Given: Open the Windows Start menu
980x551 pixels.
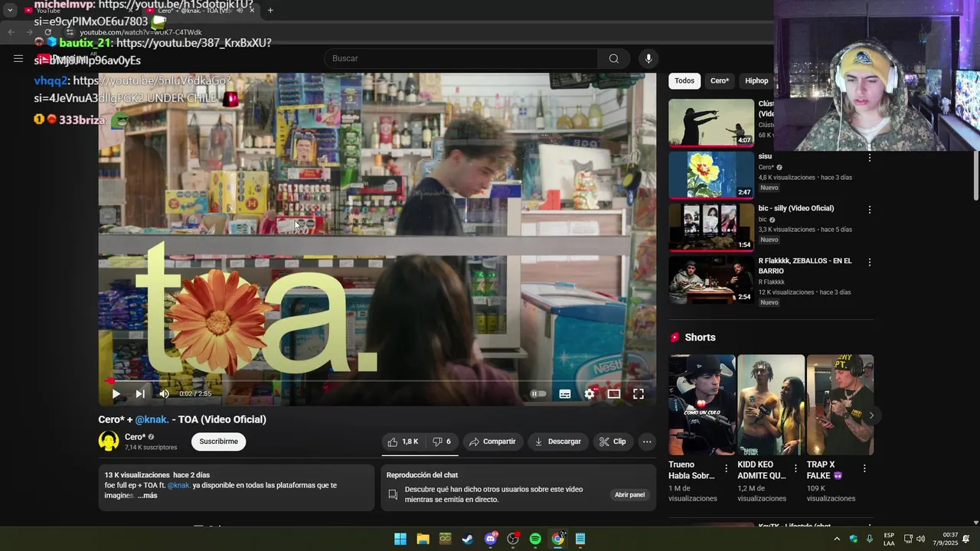Looking at the screenshot, I should pos(400,539).
